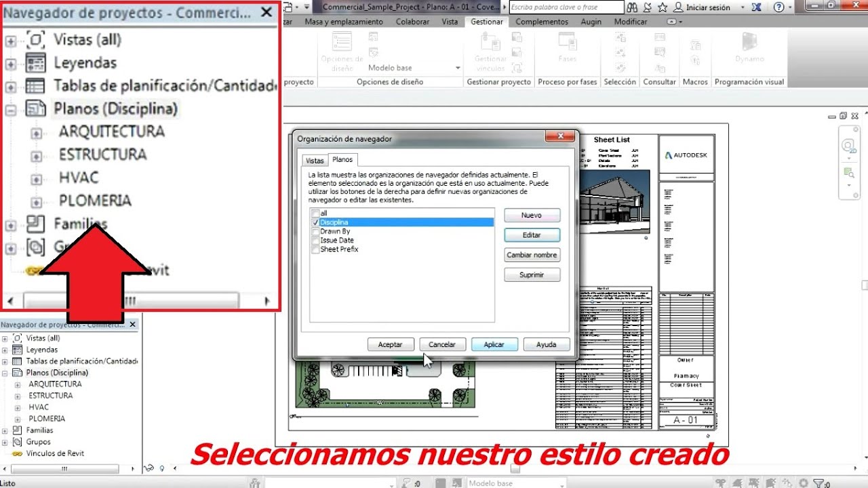Select the Grupos icon in small project browser
The height and width of the screenshot is (488, 868).
pos(18,442)
